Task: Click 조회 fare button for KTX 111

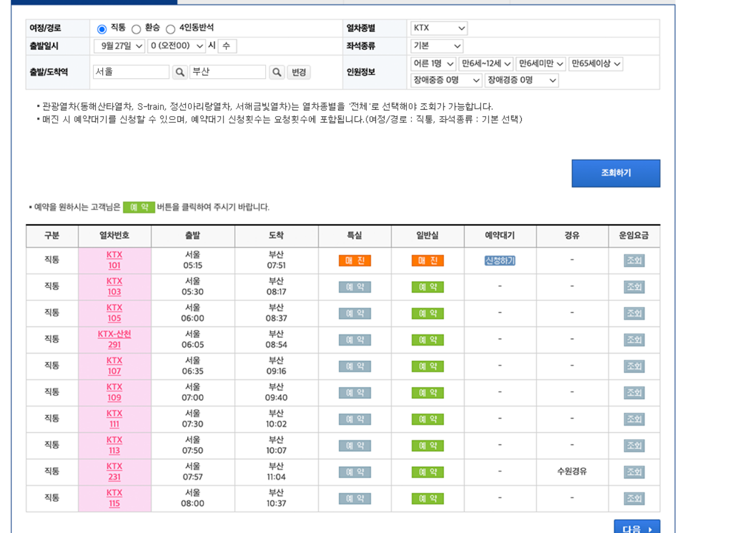Action: (x=634, y=419)
